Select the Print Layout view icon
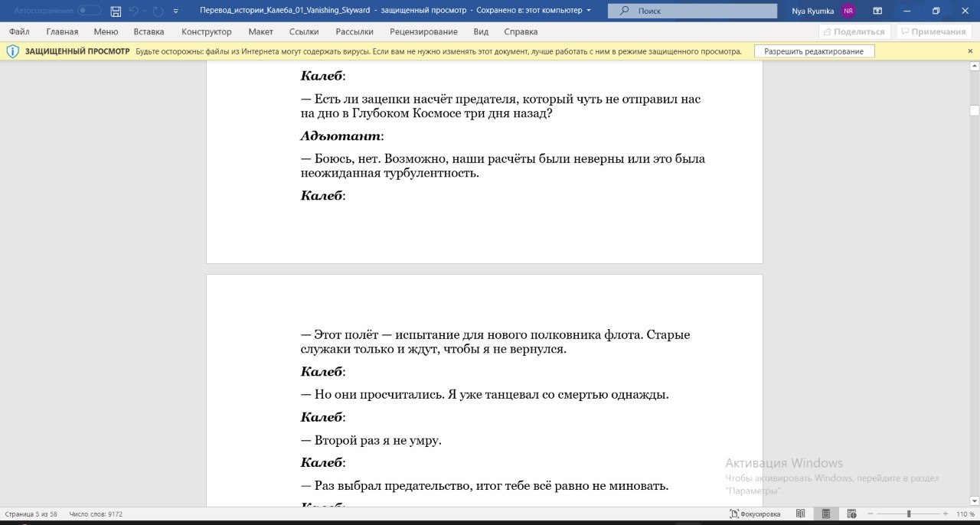 [825, 514]
